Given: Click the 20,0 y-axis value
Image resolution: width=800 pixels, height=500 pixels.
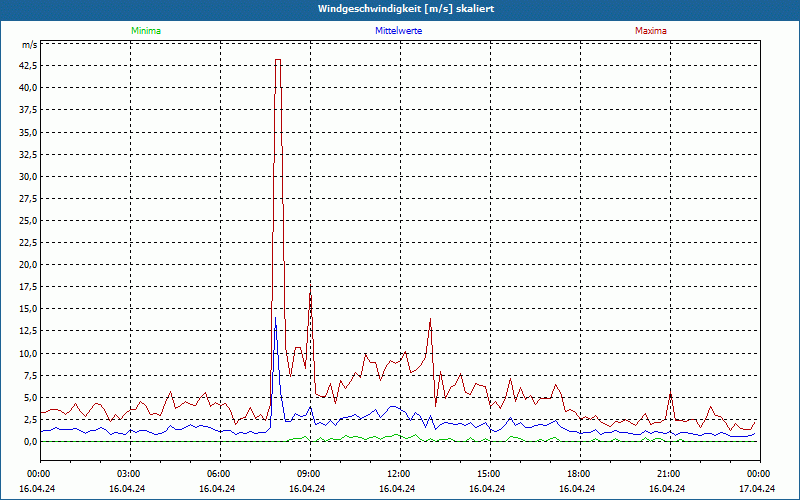Looking at the screenshot, I should 28,265.
